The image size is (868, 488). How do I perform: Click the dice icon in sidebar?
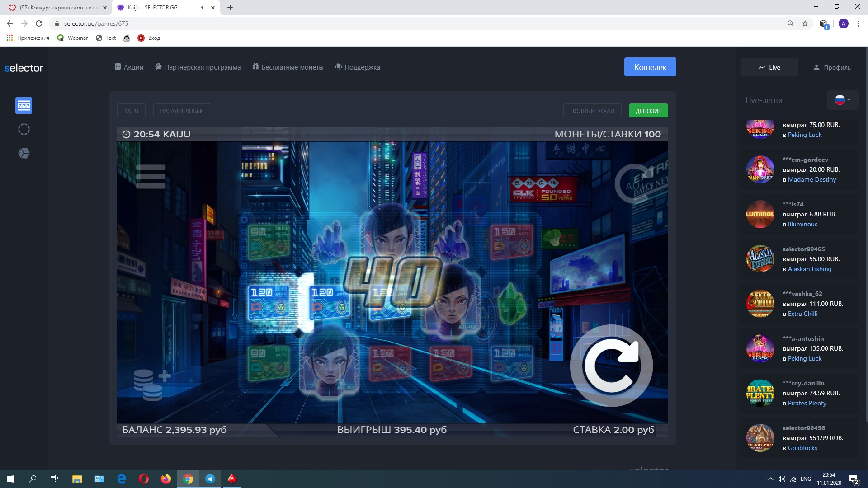coord(24,154)
